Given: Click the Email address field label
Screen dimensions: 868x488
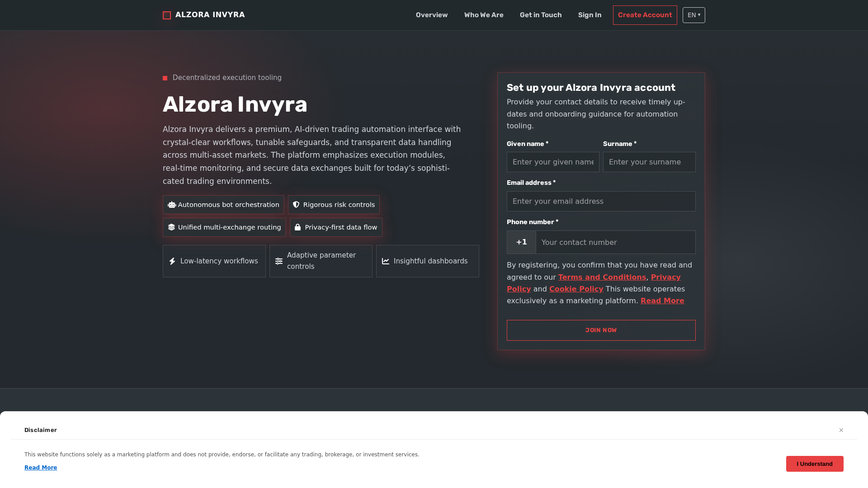Looking at the screenshot, I should [x=531, y=183].
